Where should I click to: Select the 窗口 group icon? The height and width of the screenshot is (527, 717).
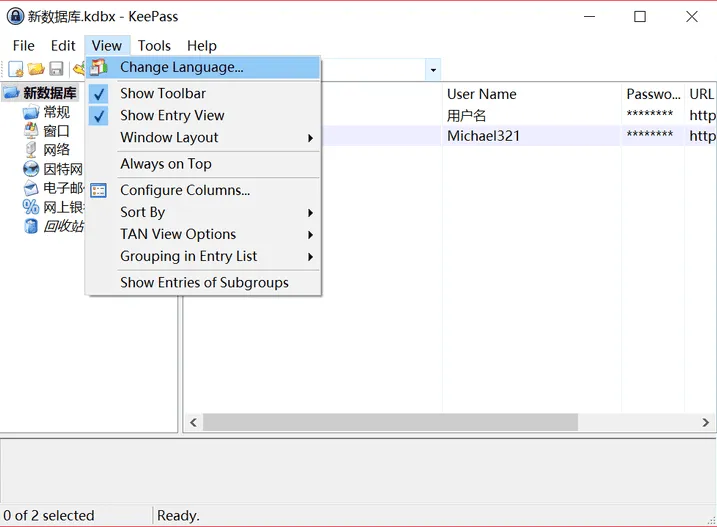click(31, 131)
